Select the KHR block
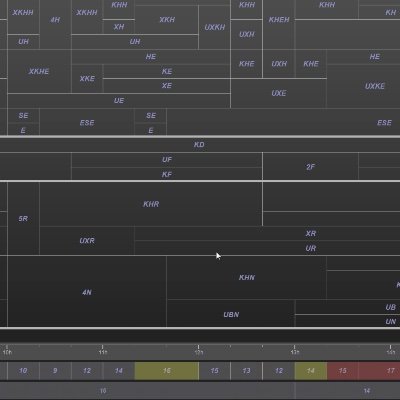Viewport: 400px width, 400px height. pyautogui.click(x=151, y=204)
